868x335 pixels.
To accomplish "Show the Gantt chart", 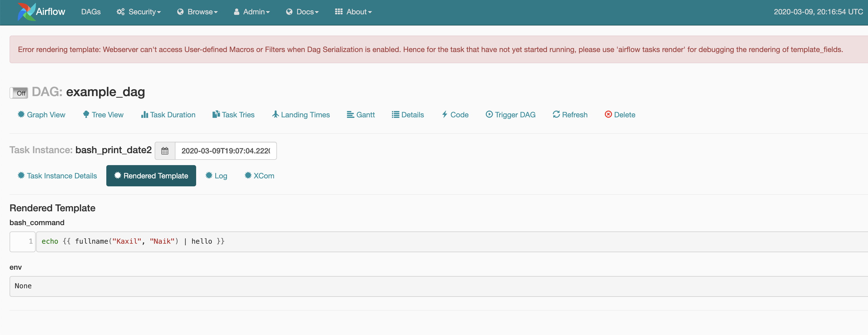I will click(x=361, y=115).
